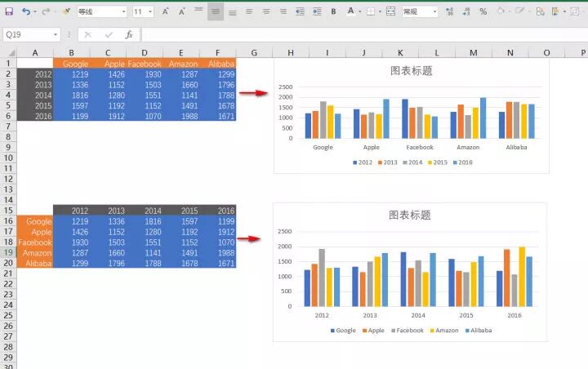This screenshot has height=369, width=588.
Task: Select row 8 header
Action: pyautogui.click(x=8, y=137)
